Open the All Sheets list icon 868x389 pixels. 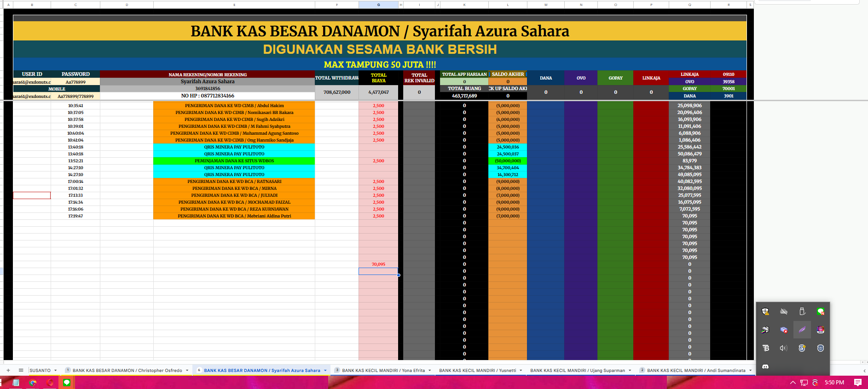coord(21,370)
